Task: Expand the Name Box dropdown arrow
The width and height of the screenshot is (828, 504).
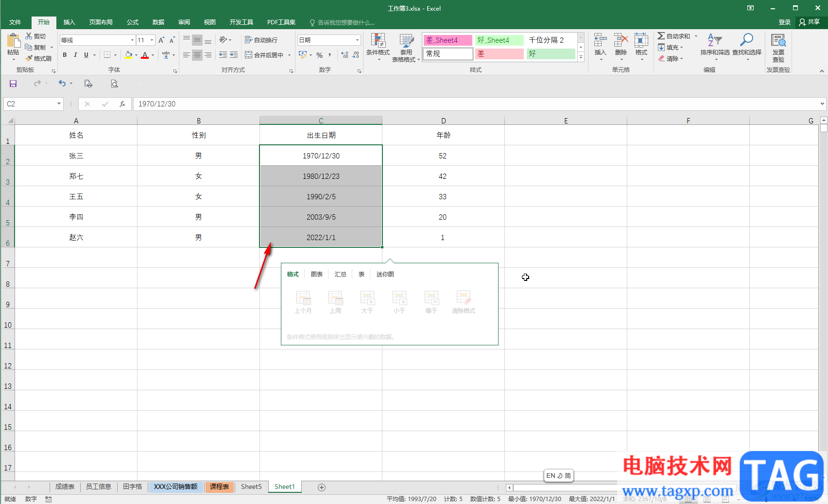Action: click(59, 104)
